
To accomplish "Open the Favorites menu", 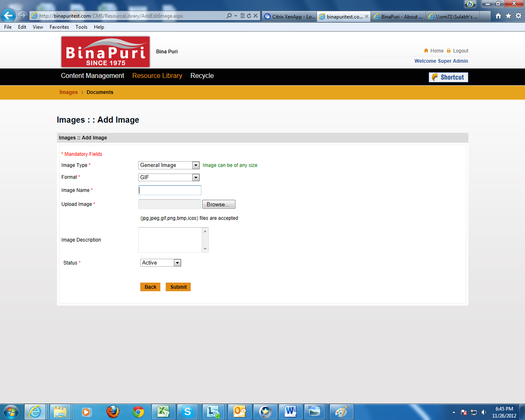I will [x=59, y=27].
